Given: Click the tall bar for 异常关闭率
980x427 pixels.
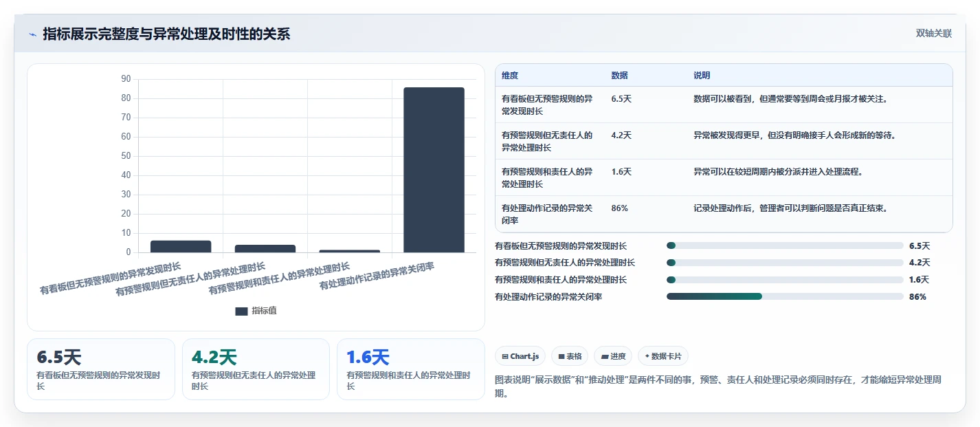Looking at the screenshot, I should [x=434, y=170].
